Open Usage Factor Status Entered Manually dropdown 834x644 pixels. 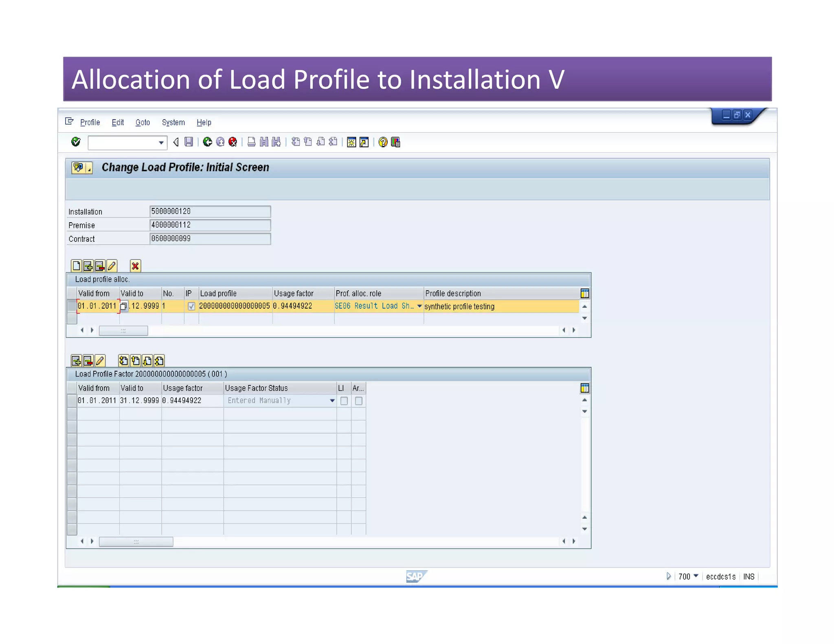pyautogui.click(x=332, y=401)
